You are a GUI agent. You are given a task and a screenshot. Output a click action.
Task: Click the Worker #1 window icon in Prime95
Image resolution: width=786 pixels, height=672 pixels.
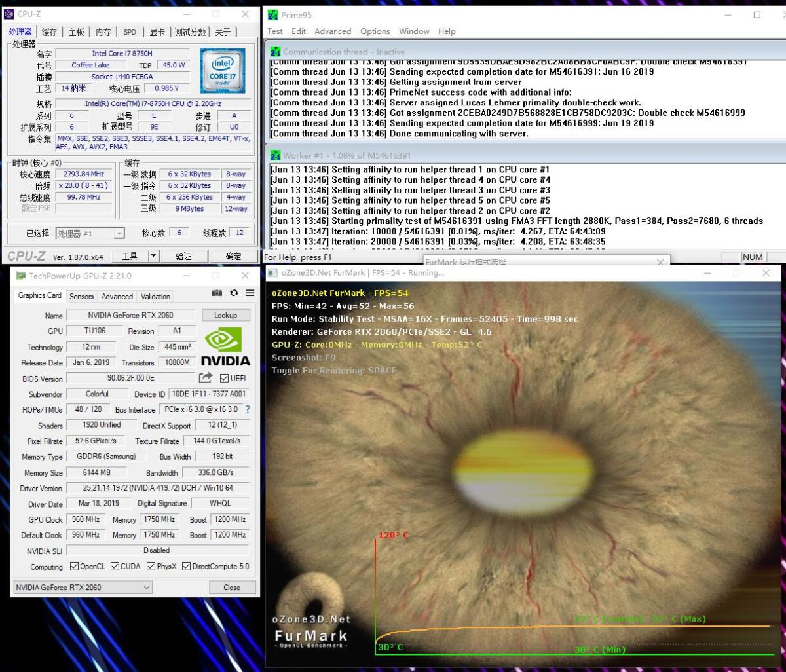coord(276,155)
